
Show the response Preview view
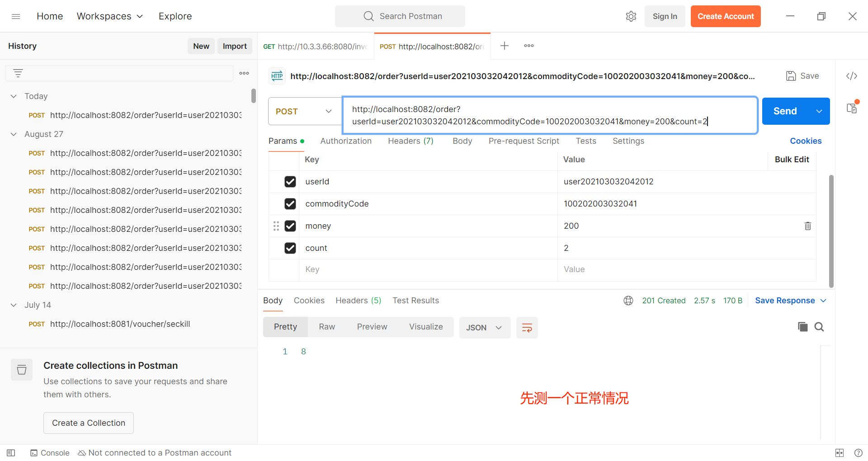pos(372,327)
